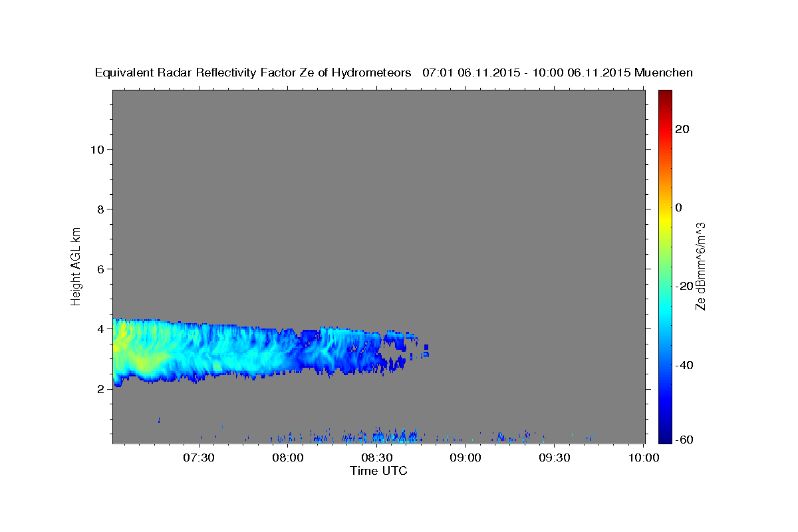Click the 'Time UTC' axis label
This screenshot has width=798, height=532.
[378, 471]
